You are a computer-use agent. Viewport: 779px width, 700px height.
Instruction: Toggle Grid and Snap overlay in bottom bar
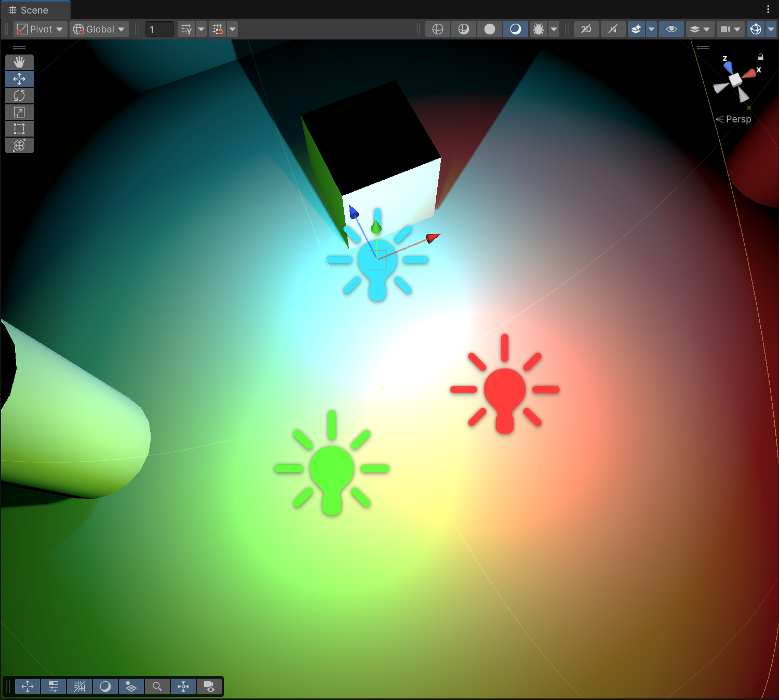pyautogui.click(x=79, y=686)
